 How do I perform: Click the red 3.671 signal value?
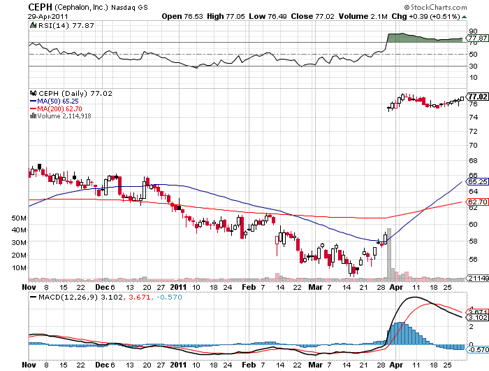pyautogui.click(x=139, y=297)
